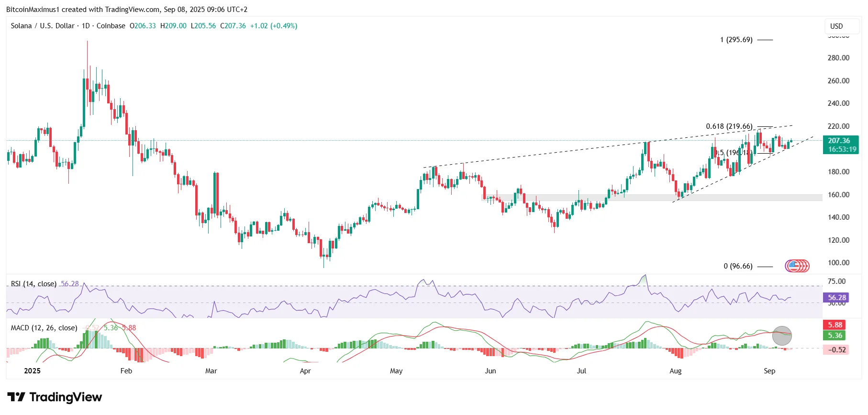Click the Fibonacci 0.618 (219.66) label
This screenshot has width=868, height=415.
point(729,126)
